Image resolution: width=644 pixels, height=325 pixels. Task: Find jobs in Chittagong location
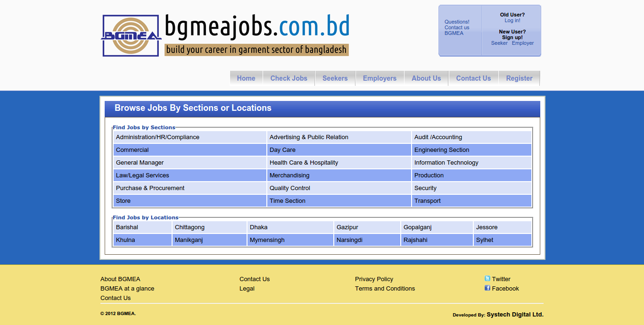190,227
